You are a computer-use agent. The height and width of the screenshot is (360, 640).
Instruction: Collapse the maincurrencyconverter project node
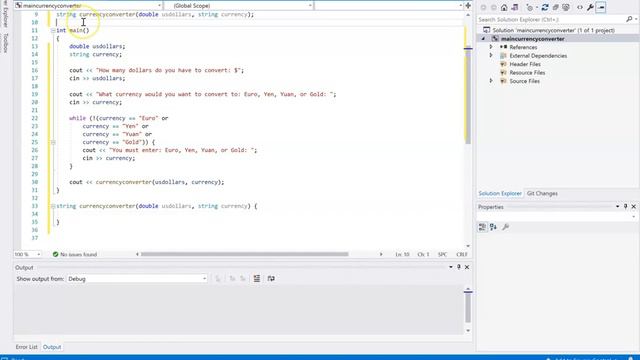click(x=483, y=39)
